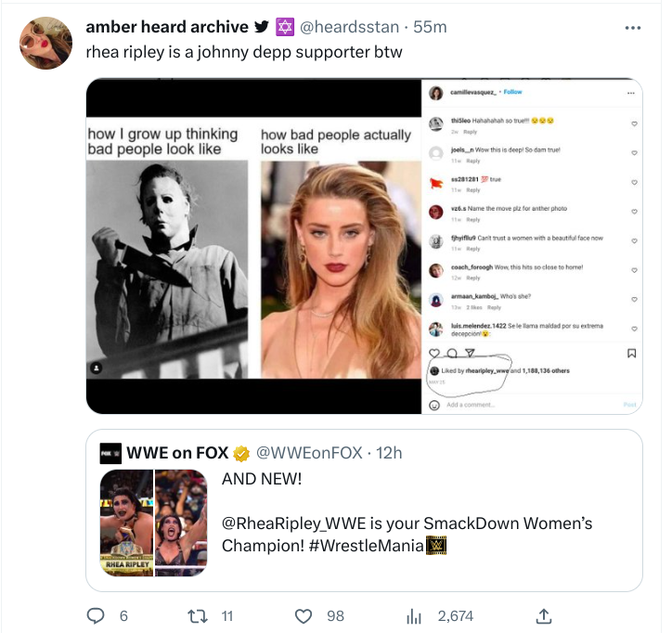This screenshot has height=633, width=672.
Task: Click the "WWE on FOX" account name
Action: click(177, 453)
